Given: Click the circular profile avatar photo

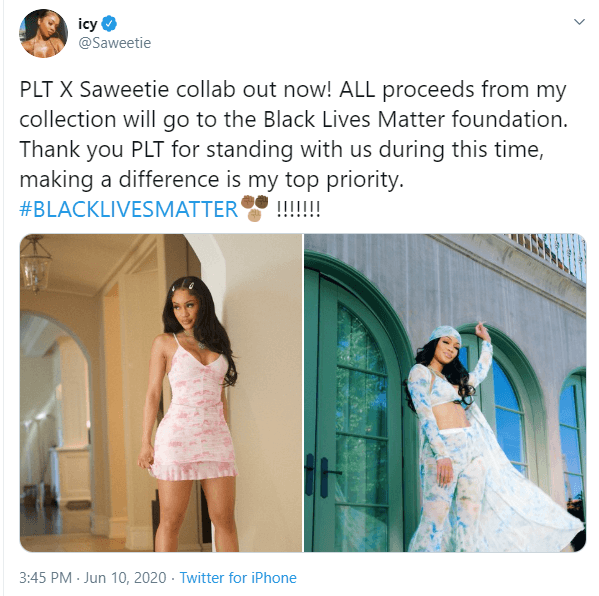Looking at the screenshot, I should click(x=44, y=34).
